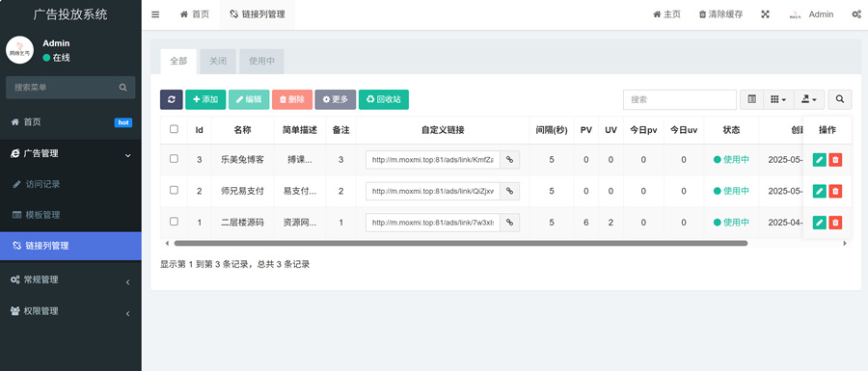
Task: Delete trash icon for row Id 3
Action: pyautogui.click(x=835, y=160)
